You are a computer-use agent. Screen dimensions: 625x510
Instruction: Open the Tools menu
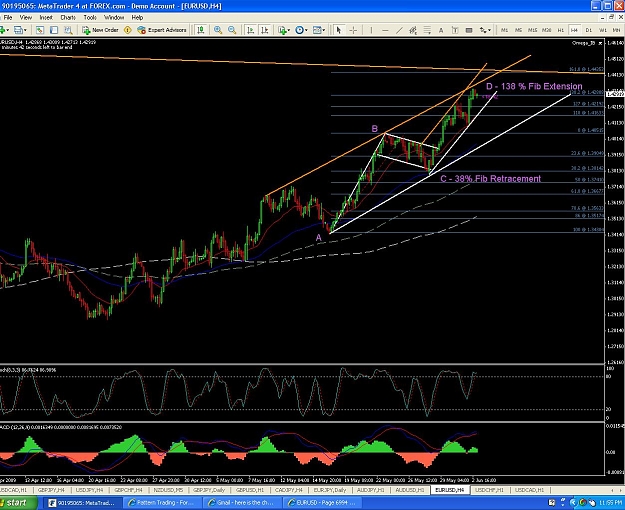coord(90,18)
